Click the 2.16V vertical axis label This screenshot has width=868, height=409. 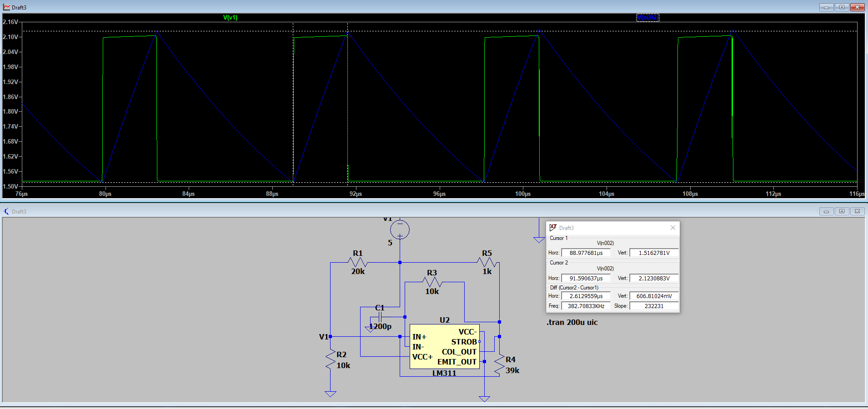[x=10, y=22]
